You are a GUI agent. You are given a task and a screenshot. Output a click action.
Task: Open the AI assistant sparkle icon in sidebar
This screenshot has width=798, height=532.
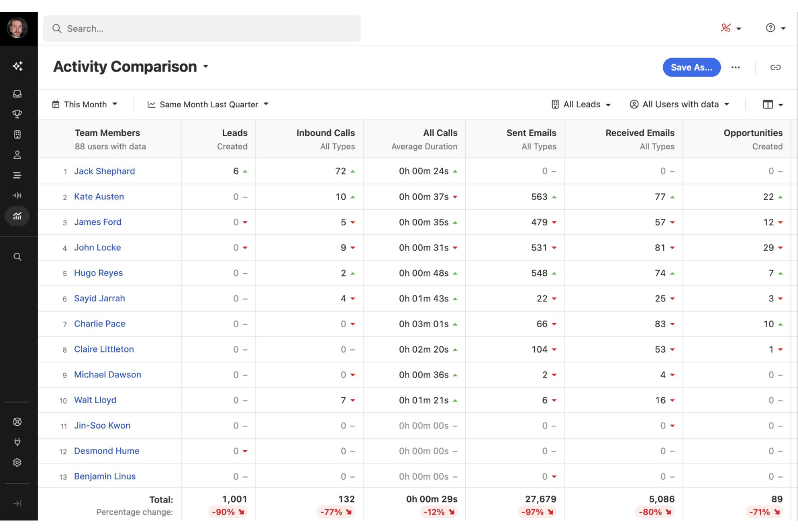pyautogui.click(x=18, y=66)
